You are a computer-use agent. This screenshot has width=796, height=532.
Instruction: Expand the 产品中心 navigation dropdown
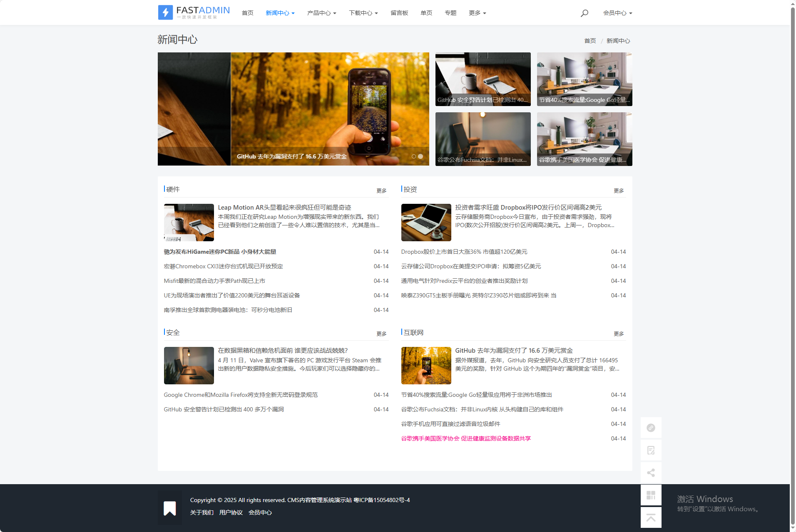pos(321,13)
